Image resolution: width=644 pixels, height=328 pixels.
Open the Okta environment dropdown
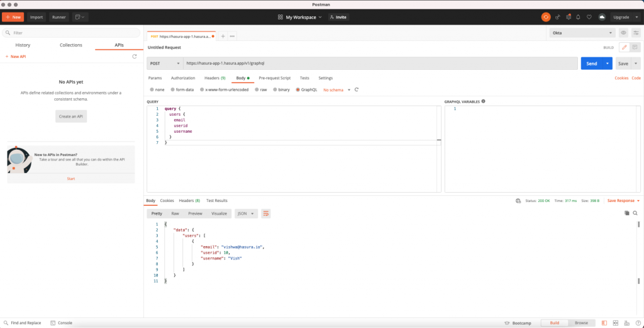[x=582, y=33]
